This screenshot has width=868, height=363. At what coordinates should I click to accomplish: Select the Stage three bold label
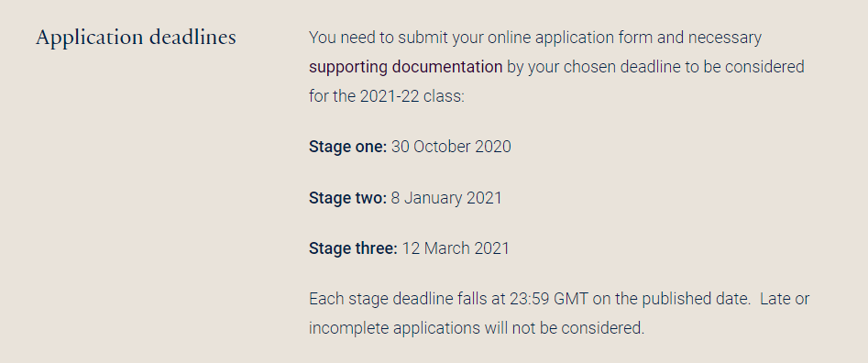[x=353, y=247]
